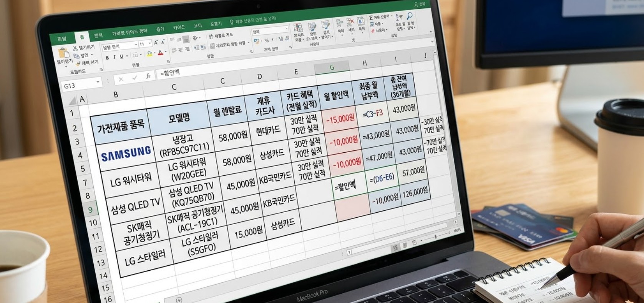Open the font size 11 dropdown

(x=149, y=43)
